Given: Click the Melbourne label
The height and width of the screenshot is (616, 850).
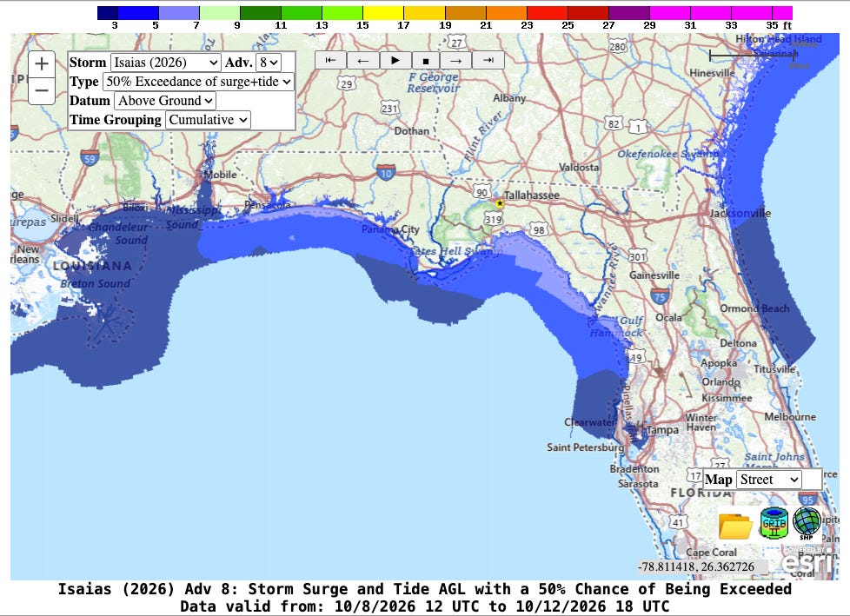Looking at the screenshot, I should pos(790,417).
